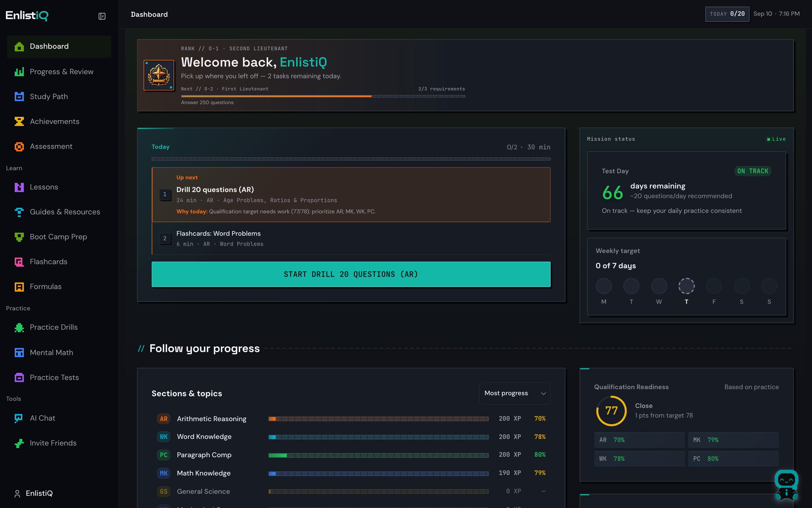The image size is (812, 508).
Task: Click the WK 78% readiness tile
Action: click(x=639, y=459)
